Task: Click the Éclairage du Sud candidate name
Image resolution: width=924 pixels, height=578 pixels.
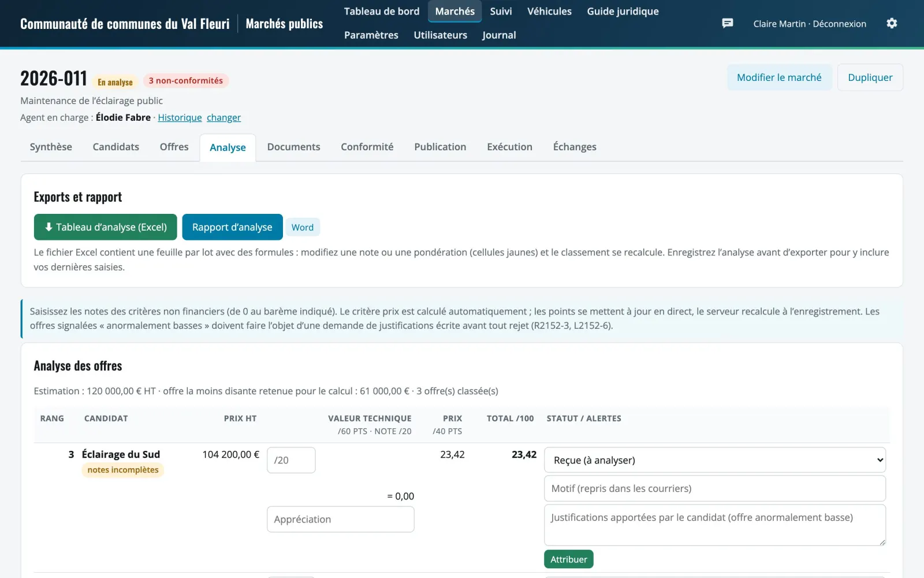Action: (121, 454)
